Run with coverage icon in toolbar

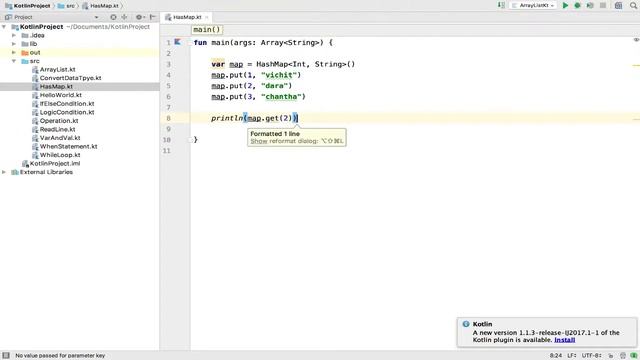(590, 6)
